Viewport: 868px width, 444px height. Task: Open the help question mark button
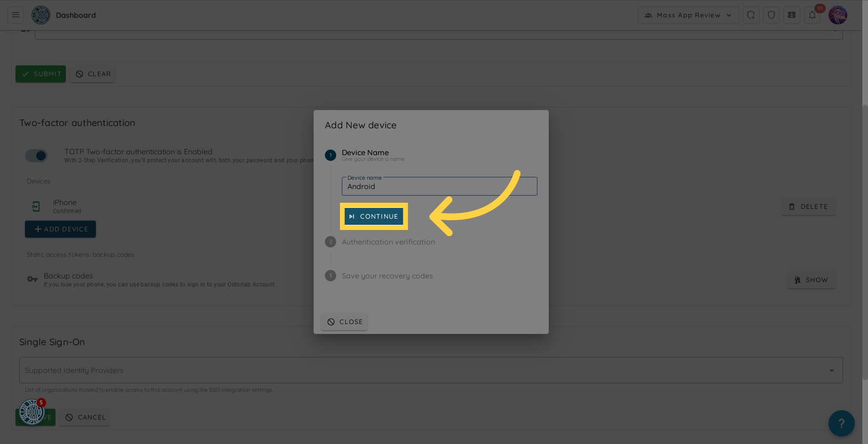[x=841, y=423]
